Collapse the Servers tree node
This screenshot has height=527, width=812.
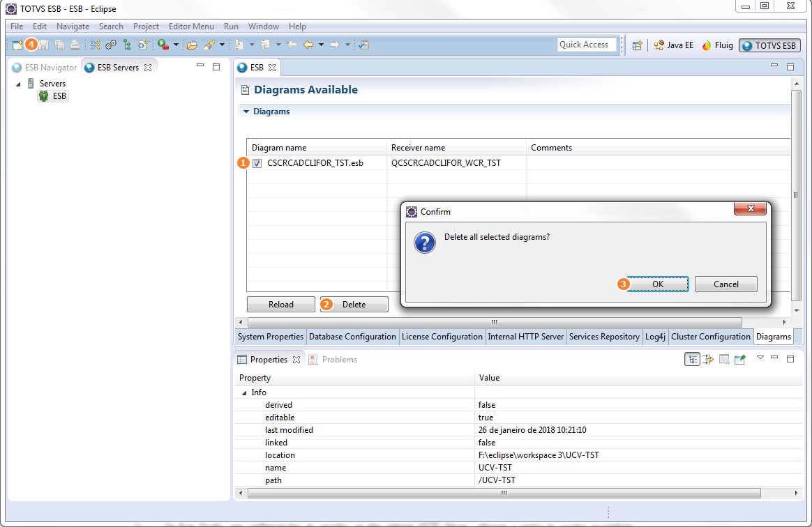19,84
